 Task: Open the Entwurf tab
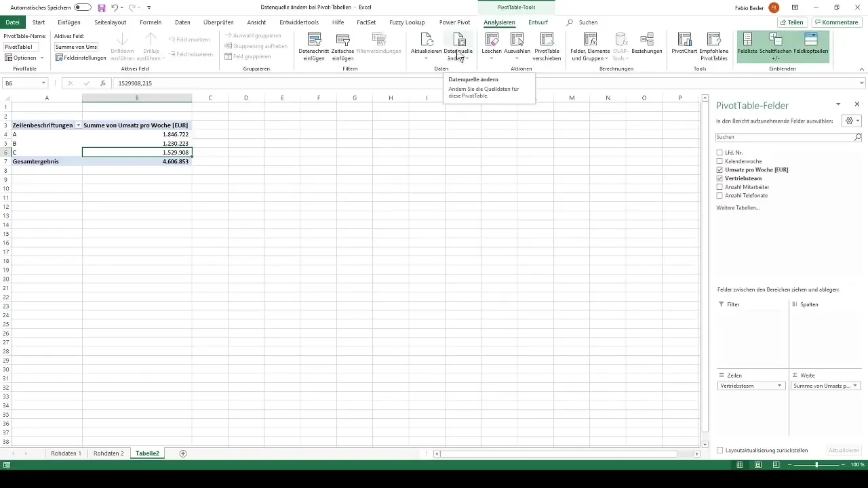(538, 22)
